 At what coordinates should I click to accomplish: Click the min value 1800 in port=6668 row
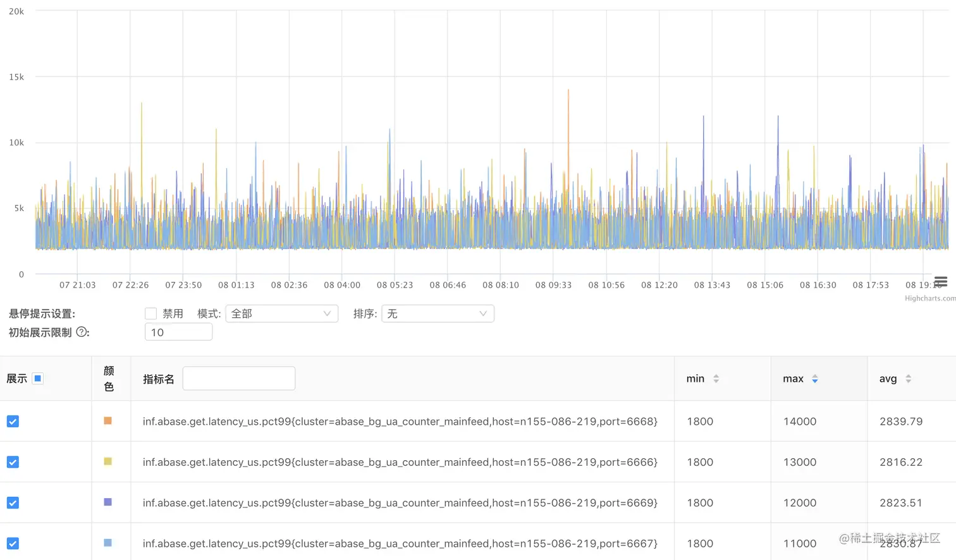[x=700, y=422]
